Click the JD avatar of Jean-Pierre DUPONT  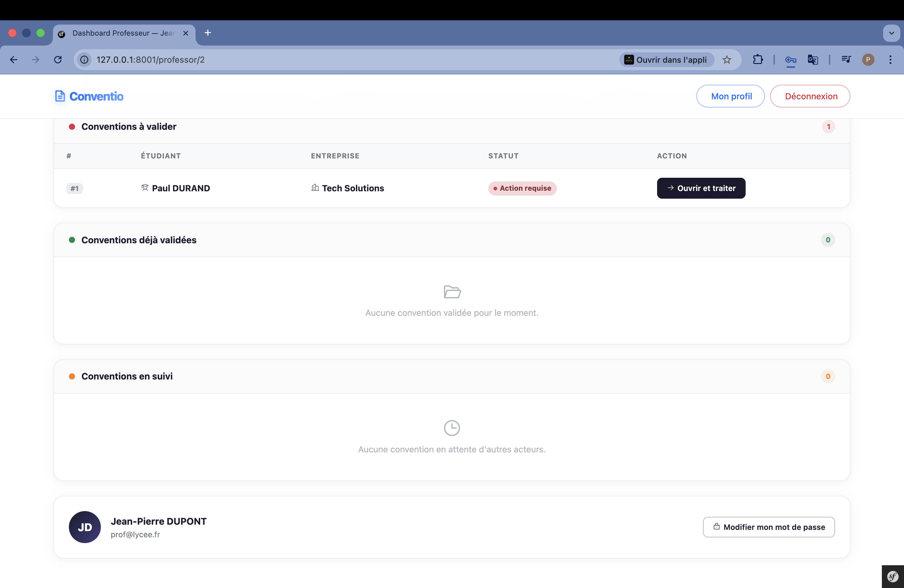pos(84,527)
